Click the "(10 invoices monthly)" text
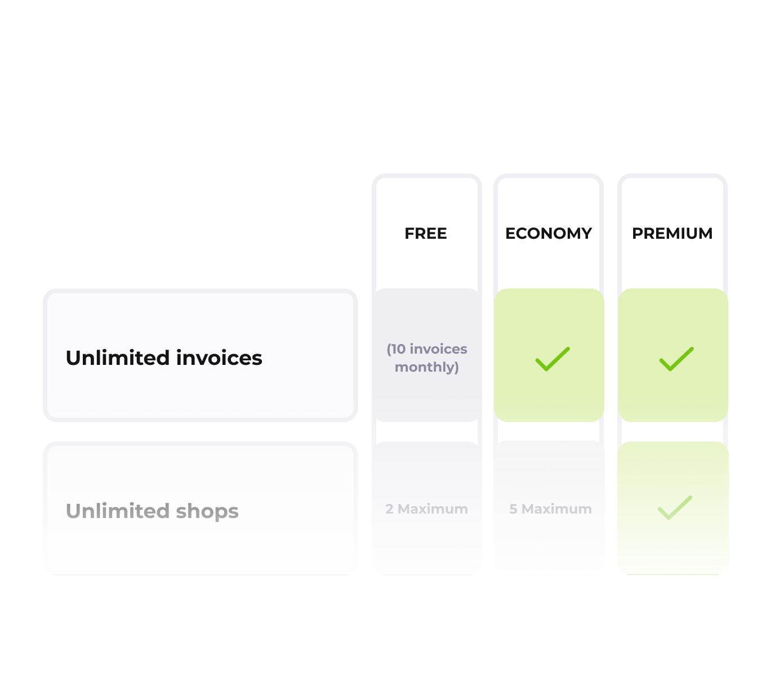The width and height of the screenshot is (784, 696). click(427, 358)
